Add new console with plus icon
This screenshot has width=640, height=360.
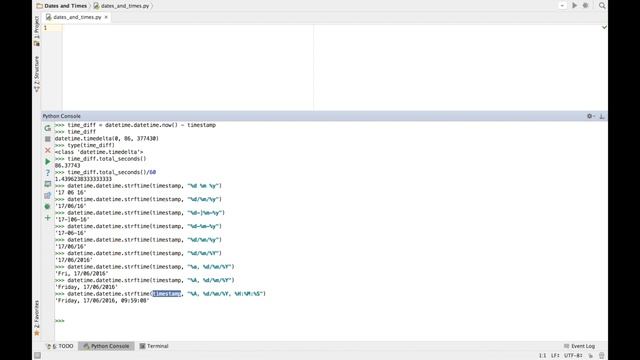pyautogui.click(x=48, y=218)
